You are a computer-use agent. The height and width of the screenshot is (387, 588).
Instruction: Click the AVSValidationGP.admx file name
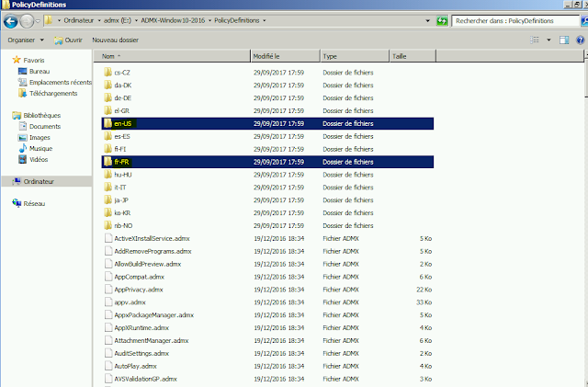click(145, 379)
